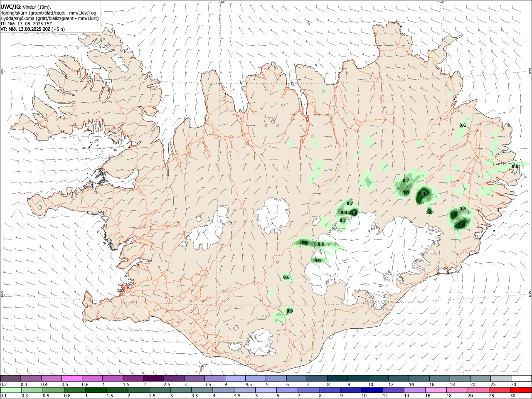Click the light pink 16 swatch in lower legend

coord(435,390)
